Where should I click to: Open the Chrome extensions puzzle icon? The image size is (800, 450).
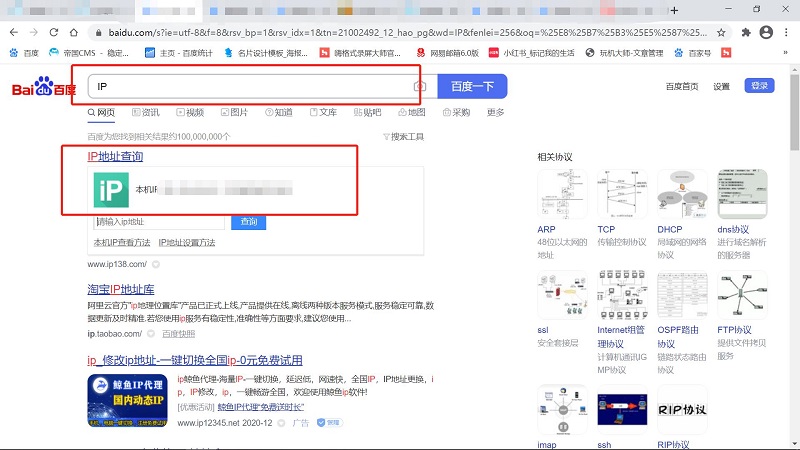pyautogui.click(x=745, y=32)
